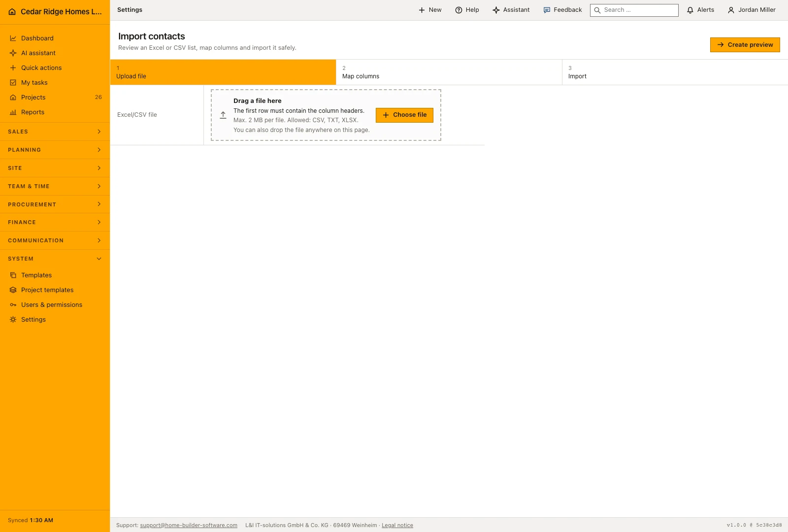Expand the PROCUREMENT section

[x=55, y=204]
